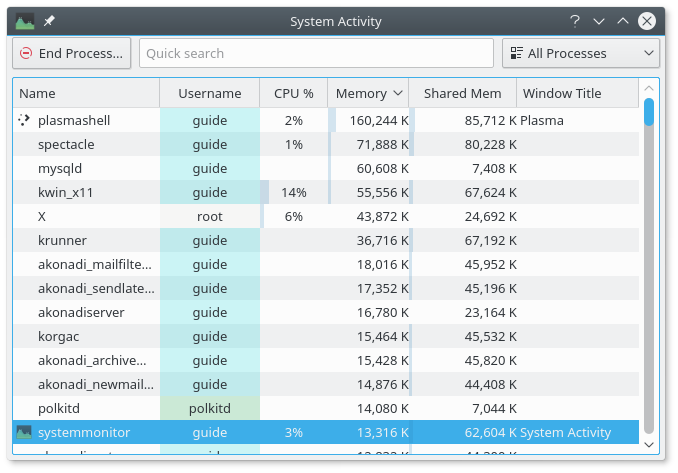Viewport: 678px width, 473px height.
Task: Click the scrollbar down arrow
Action: pyautogui.click(x=649, y=442)
